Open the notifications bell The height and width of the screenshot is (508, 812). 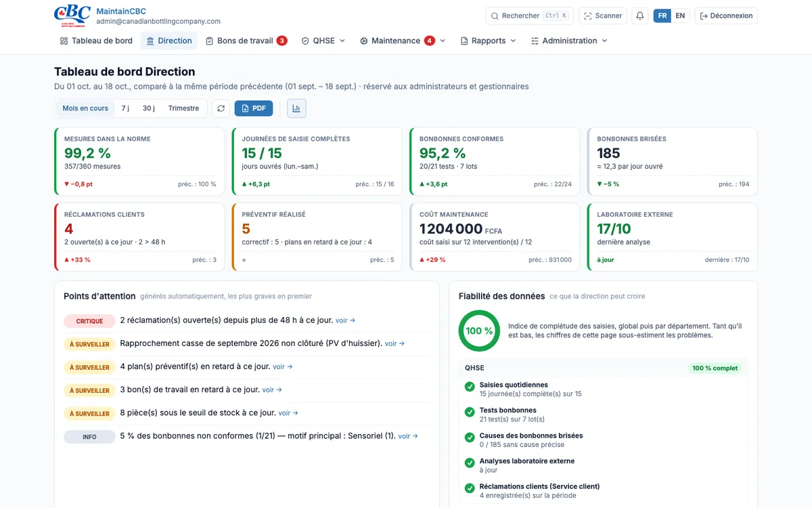pyautogui.click(x=639, y=16)
